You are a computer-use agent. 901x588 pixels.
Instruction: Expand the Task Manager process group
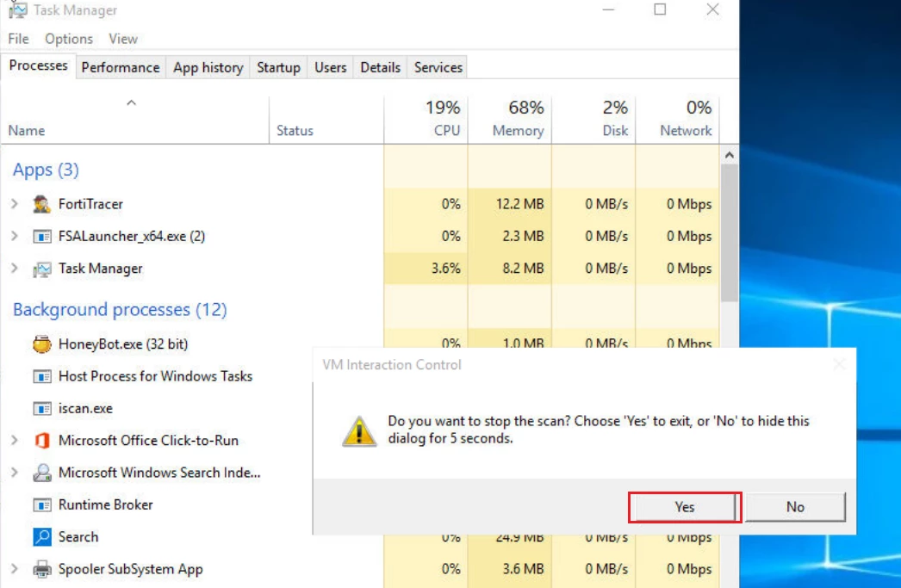pos(15,268)
